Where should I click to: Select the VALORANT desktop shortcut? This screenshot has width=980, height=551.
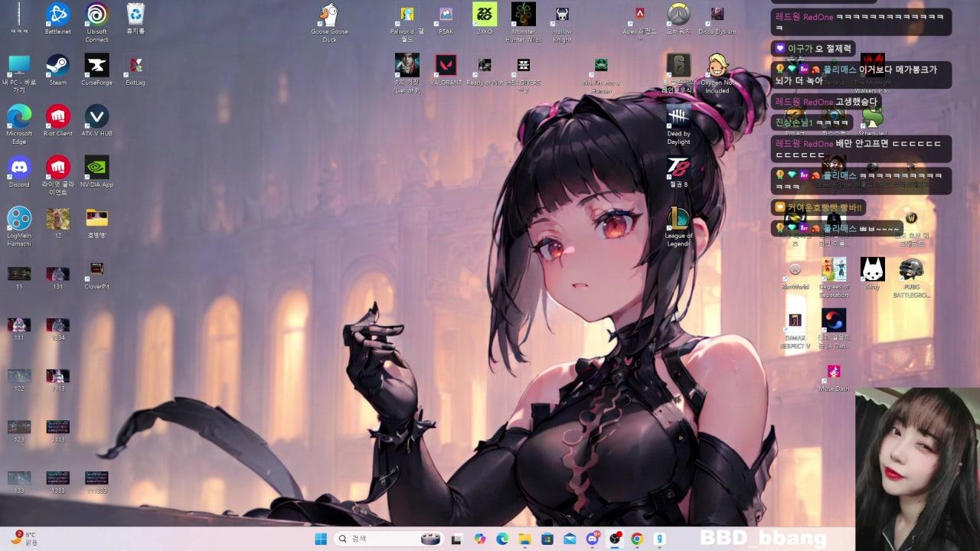[446, 70]
